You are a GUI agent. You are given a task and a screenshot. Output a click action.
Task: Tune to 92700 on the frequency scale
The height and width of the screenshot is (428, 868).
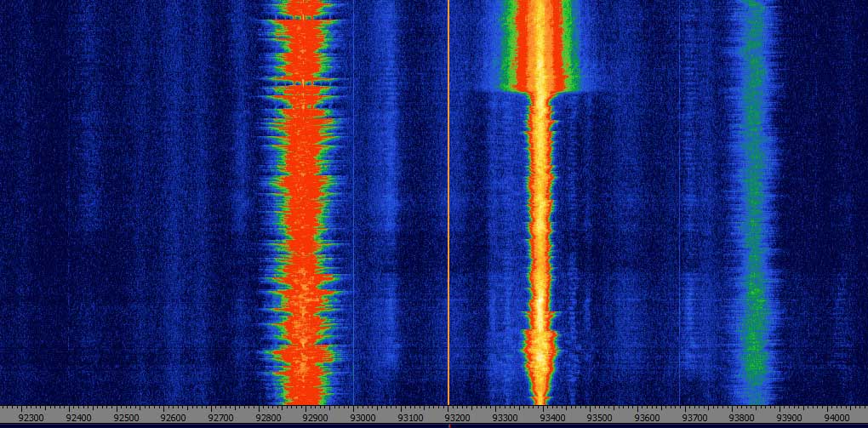[x=221, y=418]
